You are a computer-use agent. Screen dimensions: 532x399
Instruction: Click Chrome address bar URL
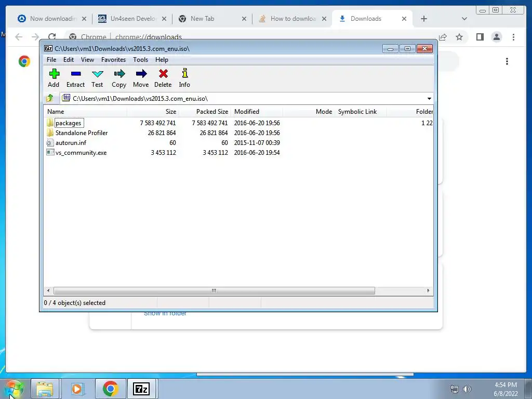pyautogui.click(x=149, y=37)
